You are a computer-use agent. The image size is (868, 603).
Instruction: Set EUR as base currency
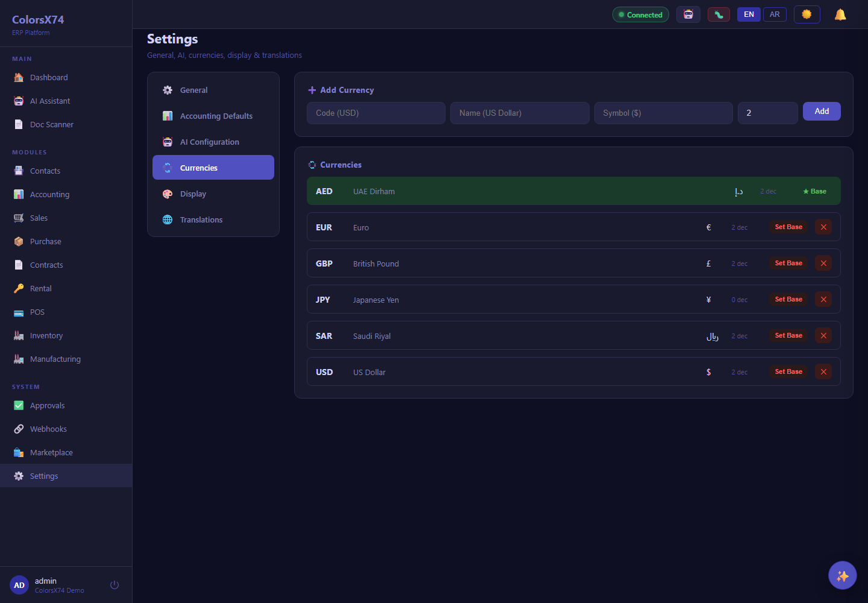coord(788,227)
